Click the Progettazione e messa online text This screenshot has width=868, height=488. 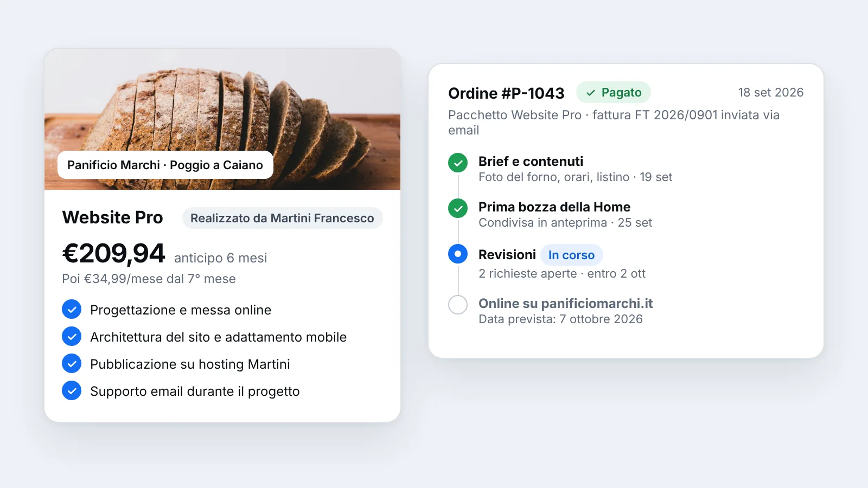181,310
